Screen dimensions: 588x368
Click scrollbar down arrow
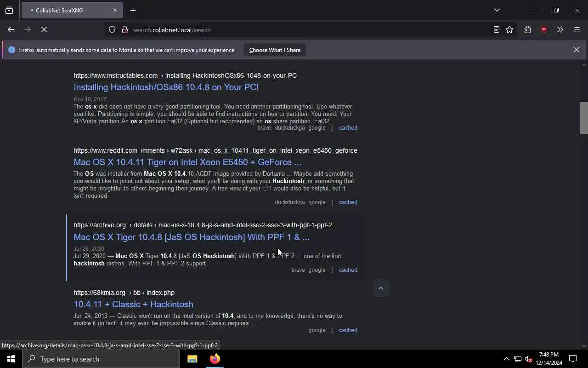click(584, 346)
